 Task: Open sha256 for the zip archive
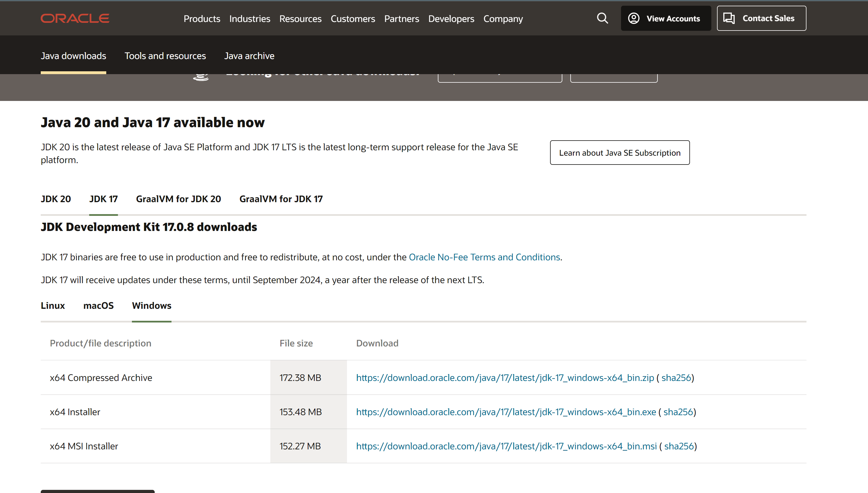676,378
